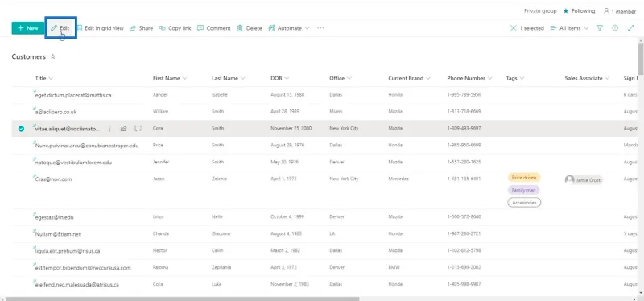Open the filter pane icon
This screenshot has height=301, width=644.
pyautogui.click(x=600, y=28)
